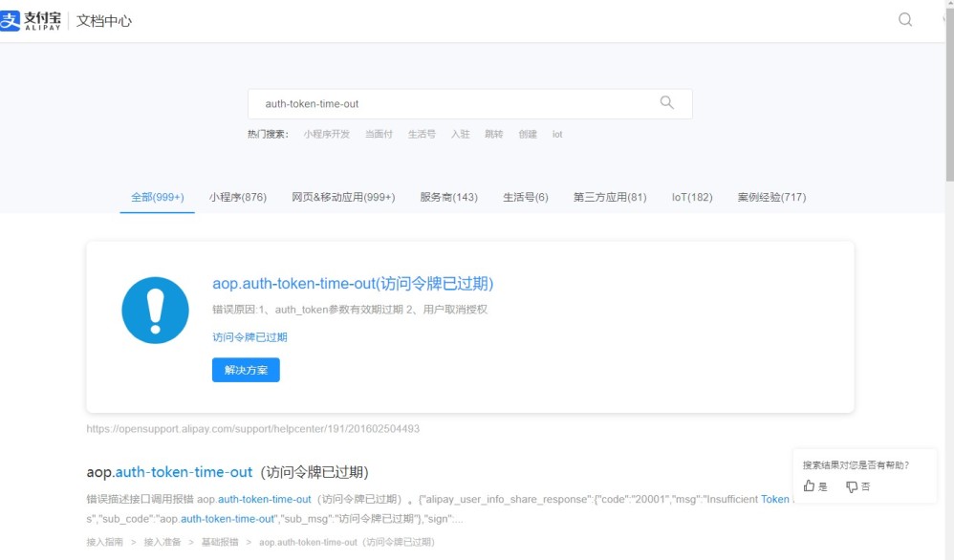Image resolution: width=954 pixels, height=560 pixels.
Task: Click breadcrumb 接入指南
Action: click(x=104, y=542)
